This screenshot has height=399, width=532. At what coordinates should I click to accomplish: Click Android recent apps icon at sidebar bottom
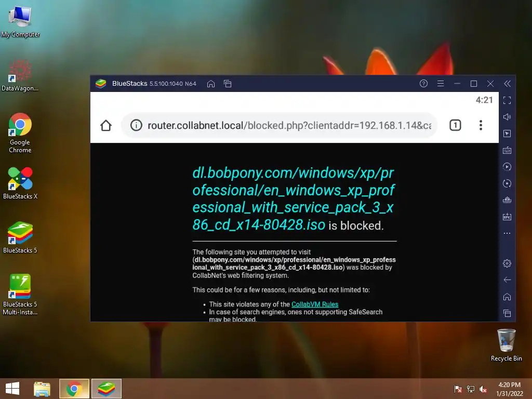click(507, 313)
